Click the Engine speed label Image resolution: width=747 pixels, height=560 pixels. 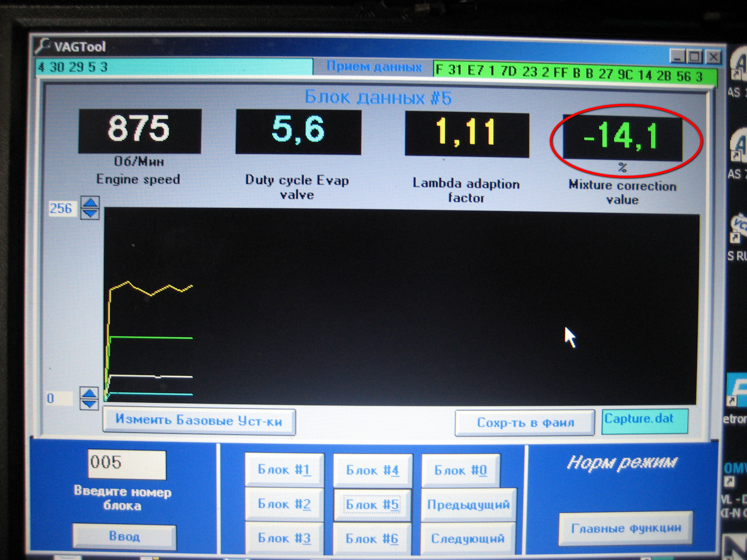(138, 179)
